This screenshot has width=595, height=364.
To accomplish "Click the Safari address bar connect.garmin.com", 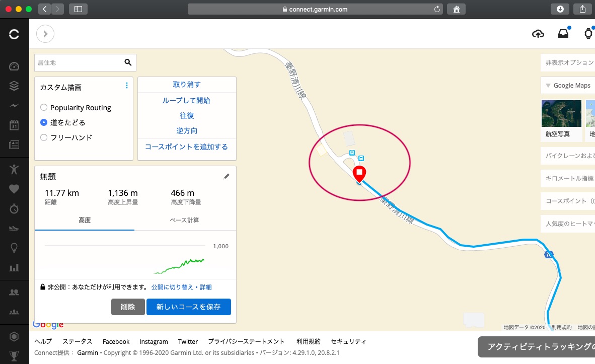I will click(x=315, y=9).
